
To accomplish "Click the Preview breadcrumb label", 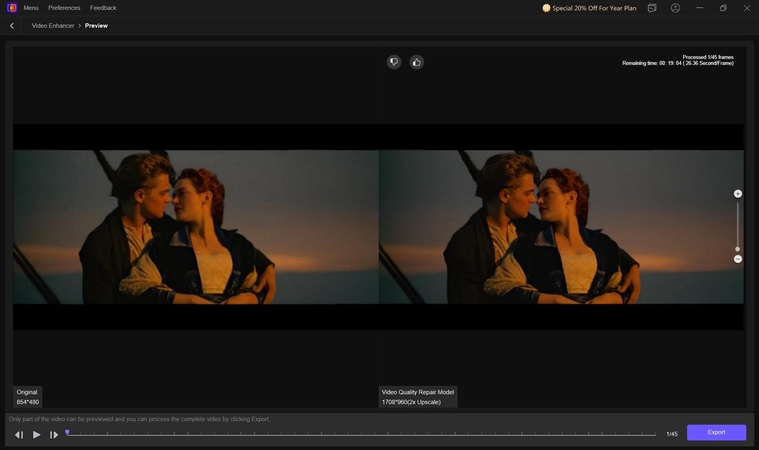I will 96,26.
